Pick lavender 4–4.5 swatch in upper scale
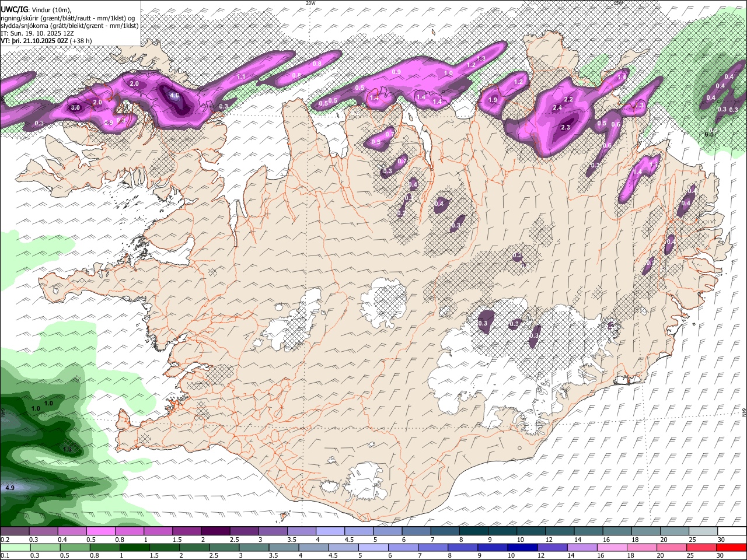 coord(330,531)
